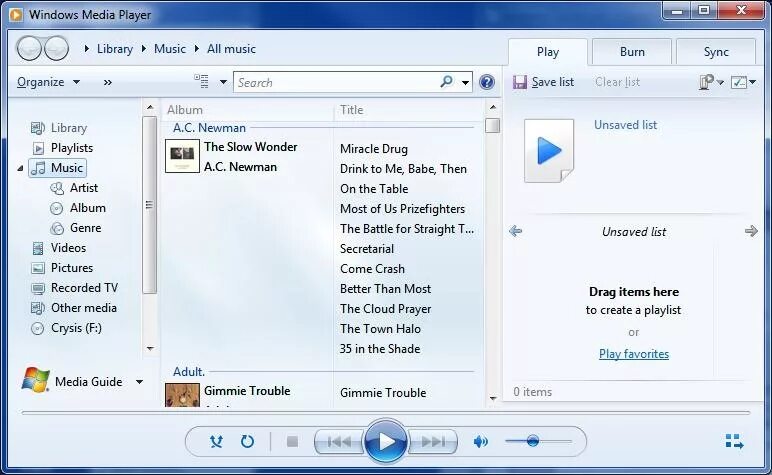
Task: Click the Artist icon under Music
Action: pyautogui.click(x=57, y=188)
